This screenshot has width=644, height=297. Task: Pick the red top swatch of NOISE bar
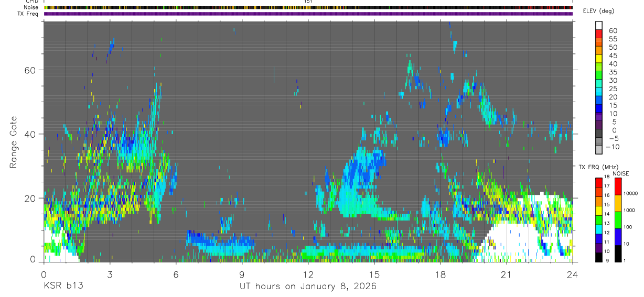click(x=618, y=186)
